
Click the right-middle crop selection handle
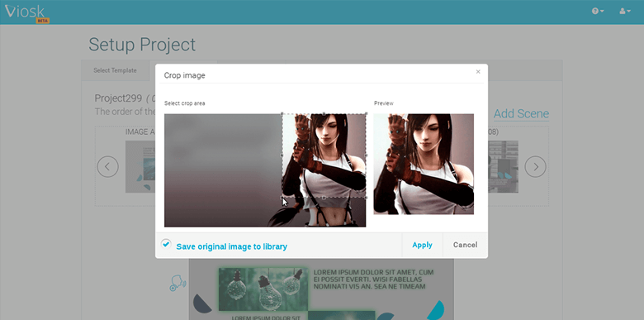pos(366,155)
